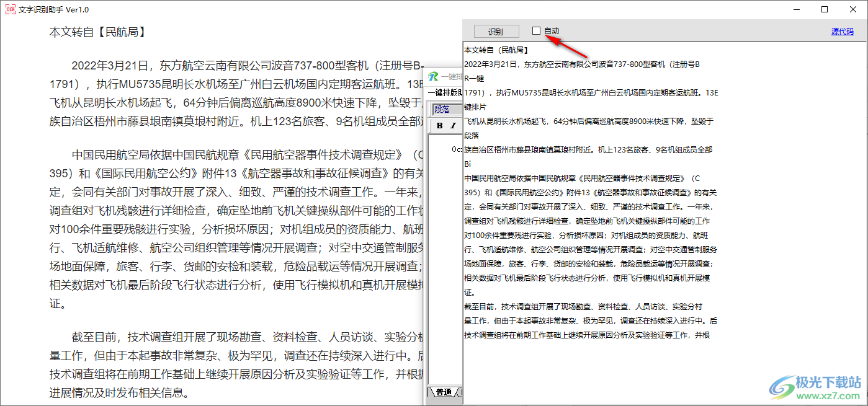Click the OCR icon in the title bar
868x406 pixels.
11,9
